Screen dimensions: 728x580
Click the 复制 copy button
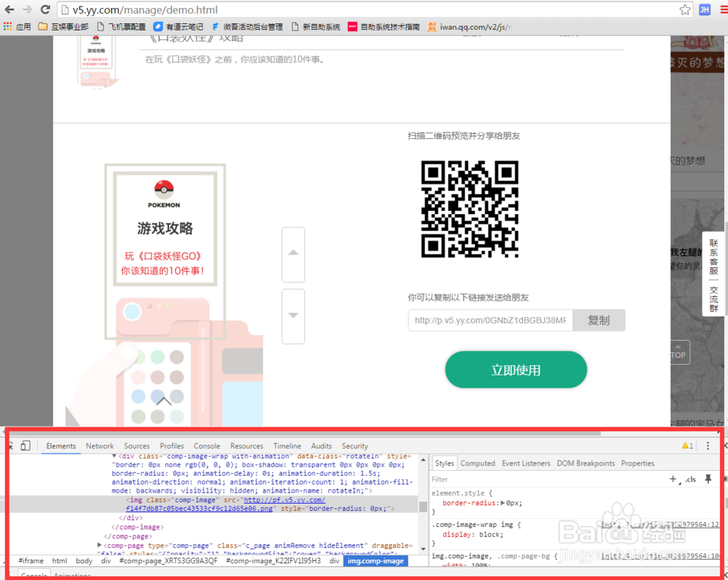coord(598,319)
